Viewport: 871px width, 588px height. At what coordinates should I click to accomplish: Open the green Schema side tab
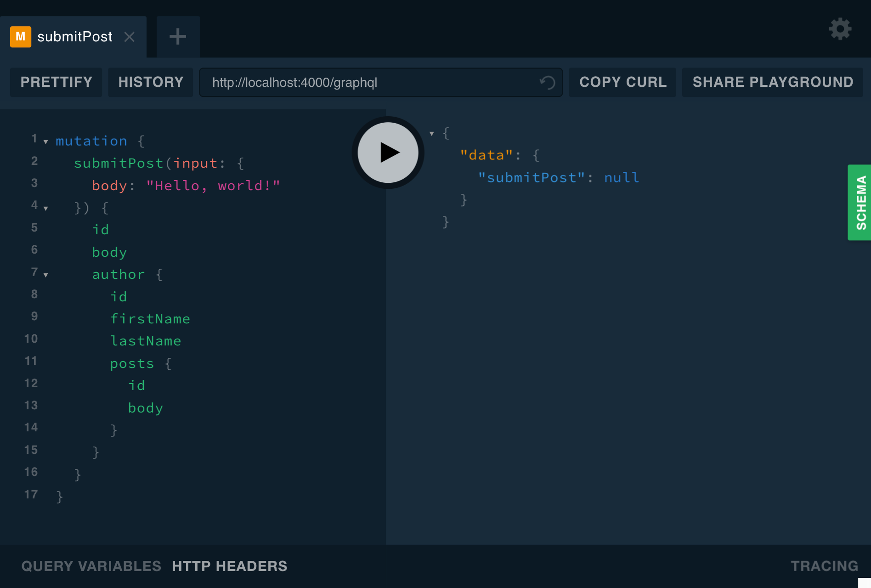(x=860, y=203)
